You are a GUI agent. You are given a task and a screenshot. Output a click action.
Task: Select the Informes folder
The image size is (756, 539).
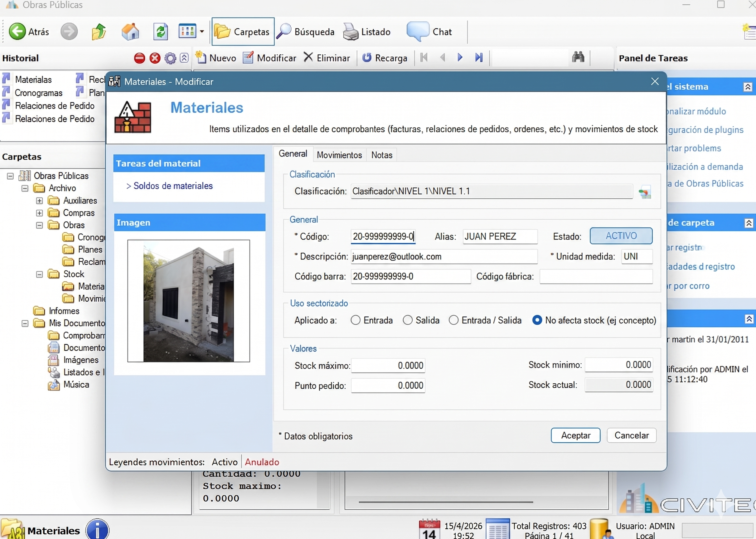pyautogui.click(x=56, y=311)
